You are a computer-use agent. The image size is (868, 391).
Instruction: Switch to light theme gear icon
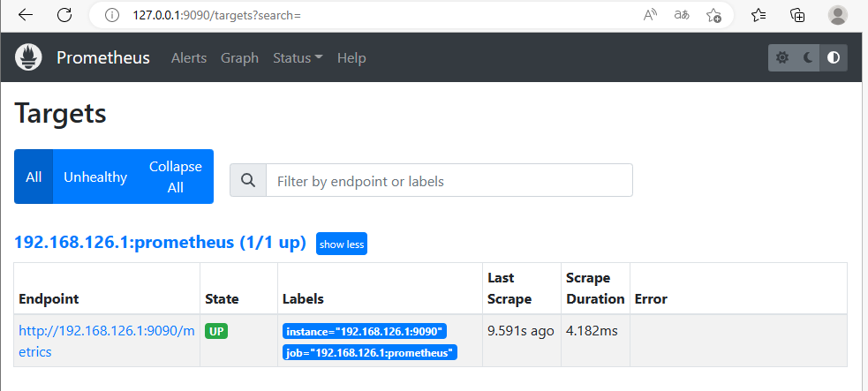coord(781,57)
